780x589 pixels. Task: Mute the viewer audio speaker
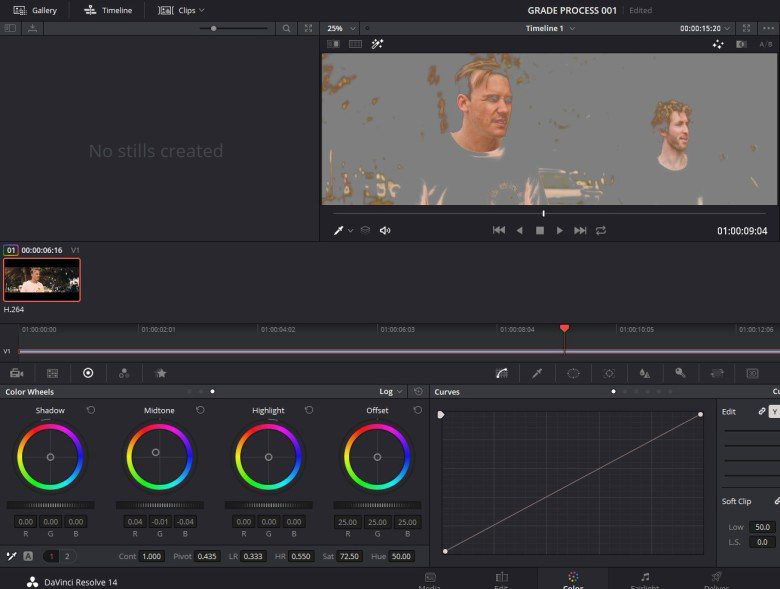[x=385, y=230]
